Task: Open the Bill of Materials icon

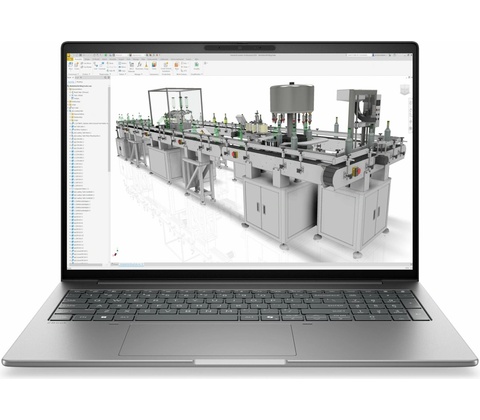Action: [132, 66]
